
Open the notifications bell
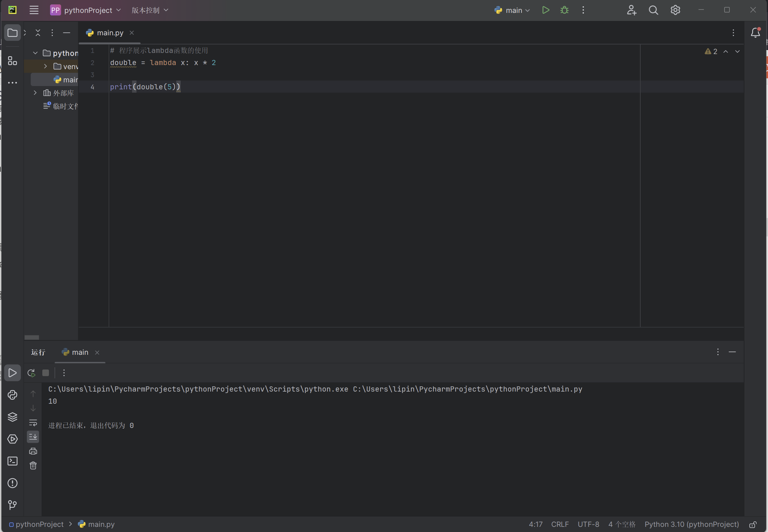755,33
